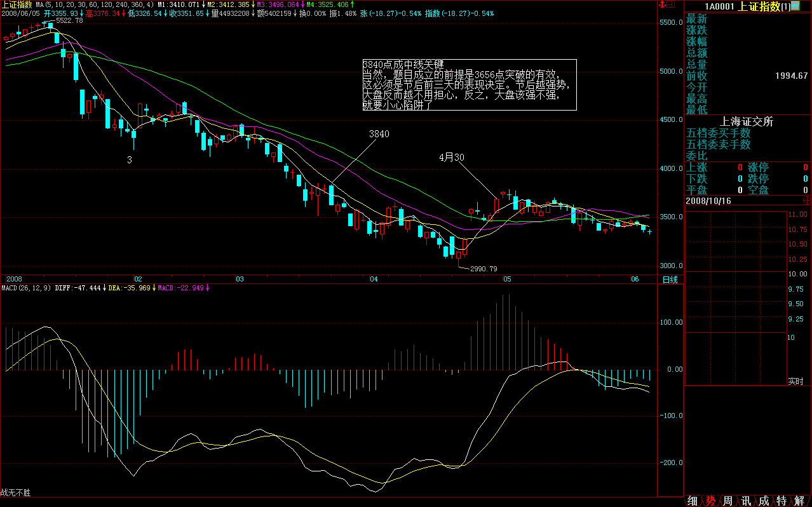This screenshot has width=812, height=507.
Task: Click the 日线 period label
Action: coord(670,280)
